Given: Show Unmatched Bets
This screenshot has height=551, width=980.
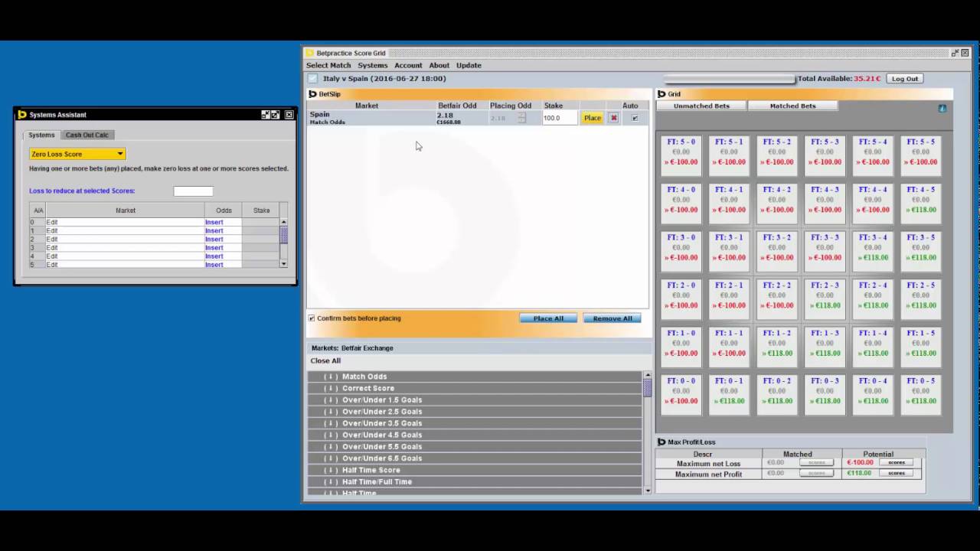Looking at the screenshot, I should (x=701, y=106).
